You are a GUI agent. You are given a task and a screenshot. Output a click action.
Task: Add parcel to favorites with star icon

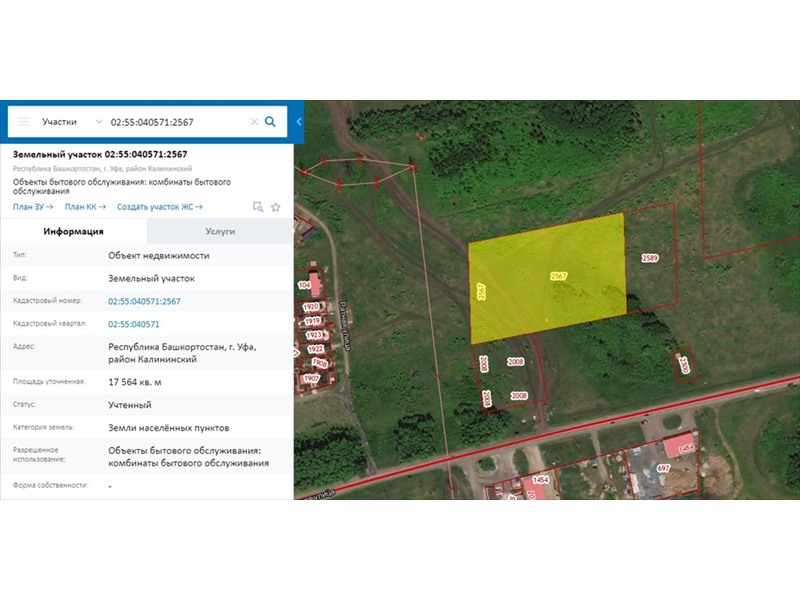point(275,207)
